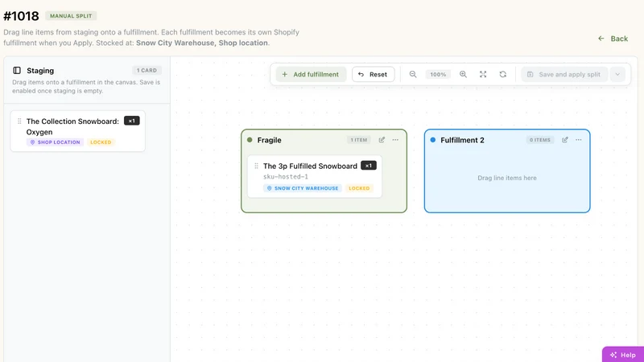This screenshot has width=644, height=362.
Task: Click the 0 ITEMS badge on Fulfillment 2
Action: click(x=539, y=140)
